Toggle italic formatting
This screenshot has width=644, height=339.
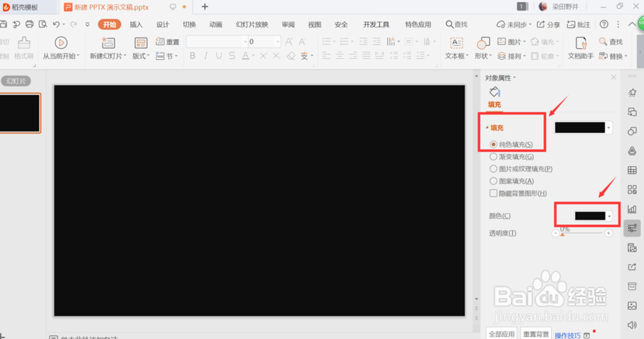tap(205, 55)
